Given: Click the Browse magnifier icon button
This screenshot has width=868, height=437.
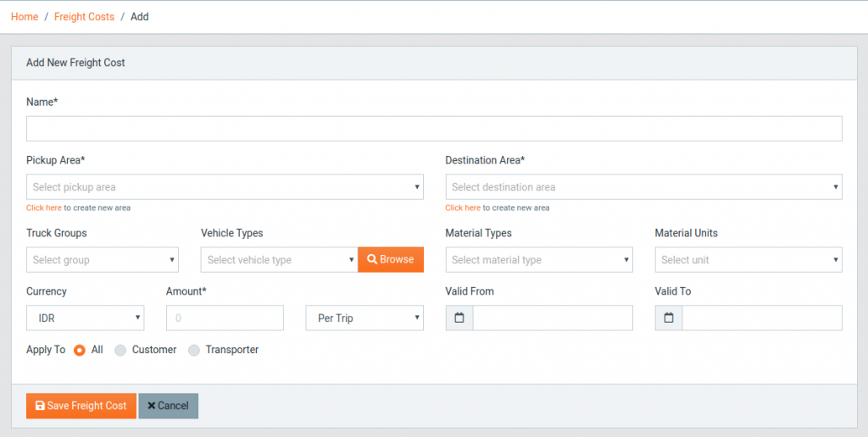Looking at the screenshot, I should 391,259.
